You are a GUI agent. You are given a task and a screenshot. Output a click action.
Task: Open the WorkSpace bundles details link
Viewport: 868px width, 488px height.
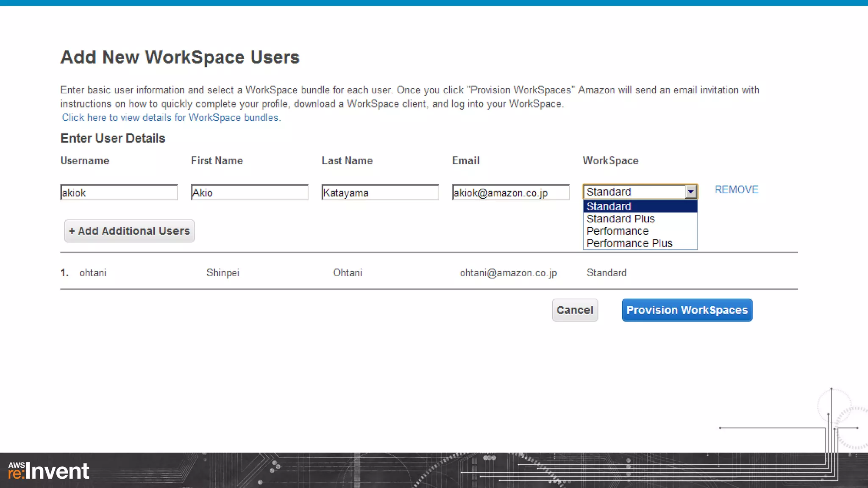coord(171,118)
